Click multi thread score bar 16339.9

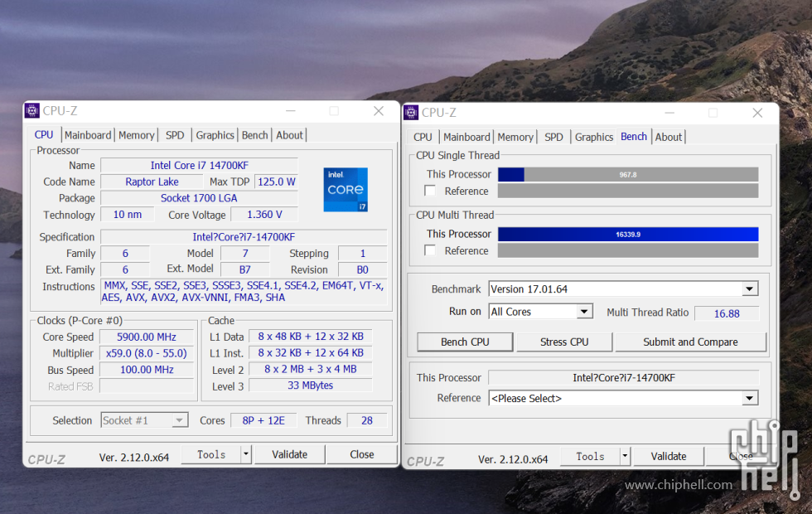628,234
